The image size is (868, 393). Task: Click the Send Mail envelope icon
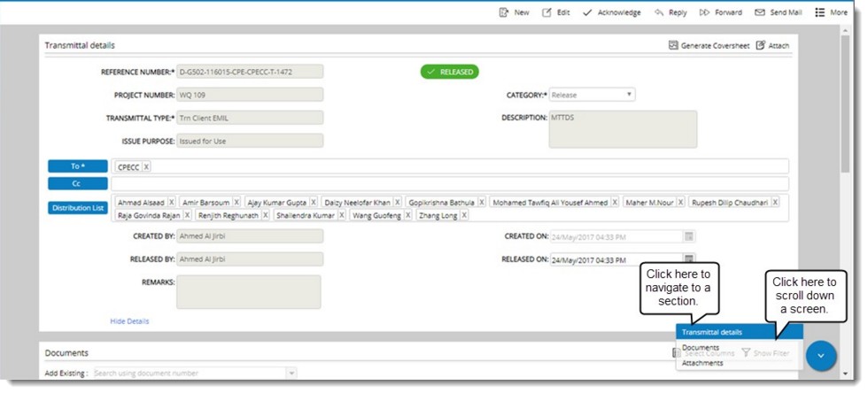click(759, 12)
